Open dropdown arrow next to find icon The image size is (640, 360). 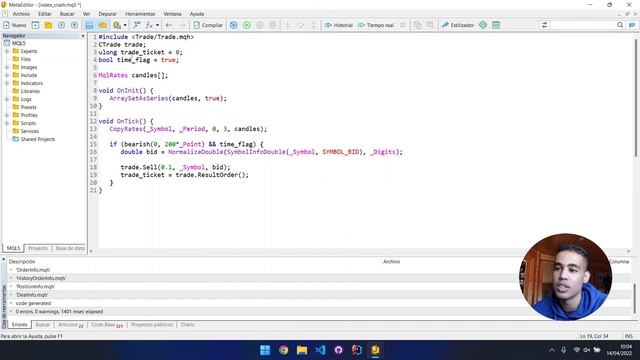coord(125,25)
